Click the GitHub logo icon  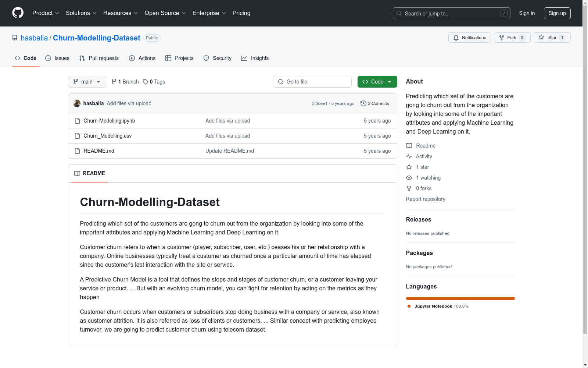[18, 13]
